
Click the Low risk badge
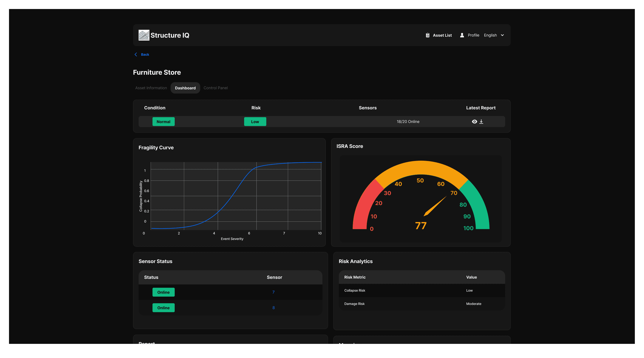click(255, 122)
